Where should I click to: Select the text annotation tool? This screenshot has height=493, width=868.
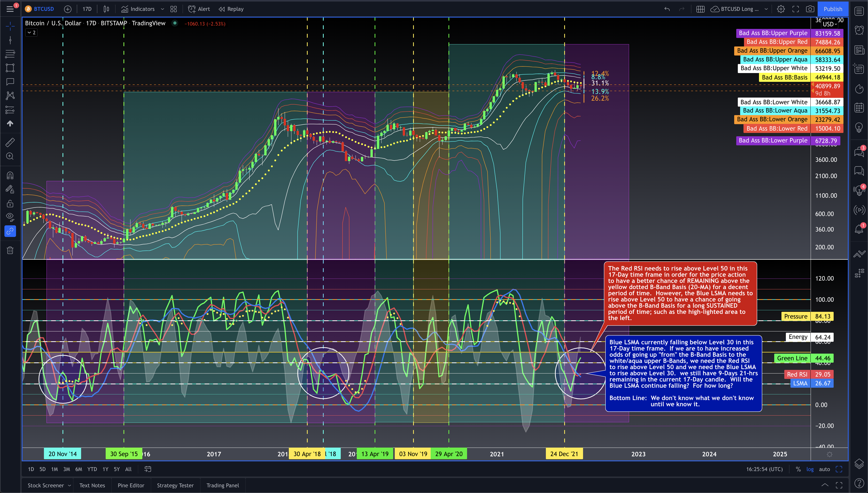point(10,82)
